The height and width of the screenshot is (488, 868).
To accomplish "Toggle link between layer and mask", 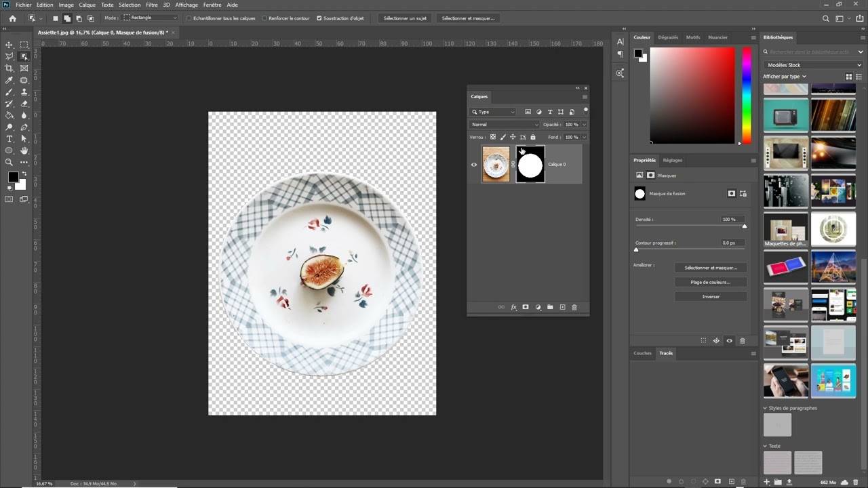I will (513, 164).
